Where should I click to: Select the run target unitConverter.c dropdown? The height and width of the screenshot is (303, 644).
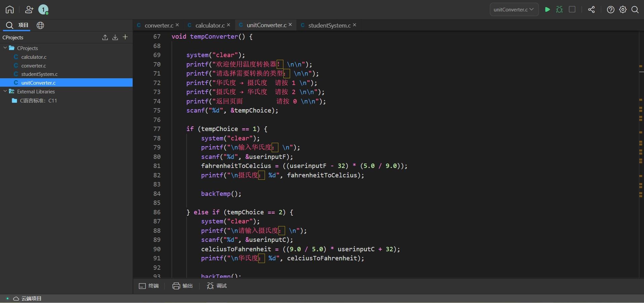tap(514, 9)
